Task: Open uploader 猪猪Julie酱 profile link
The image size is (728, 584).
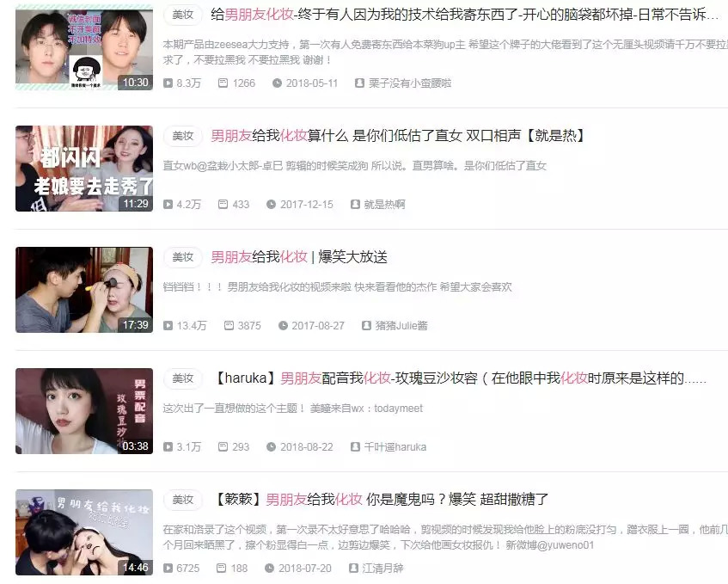Action: [401, 326]
